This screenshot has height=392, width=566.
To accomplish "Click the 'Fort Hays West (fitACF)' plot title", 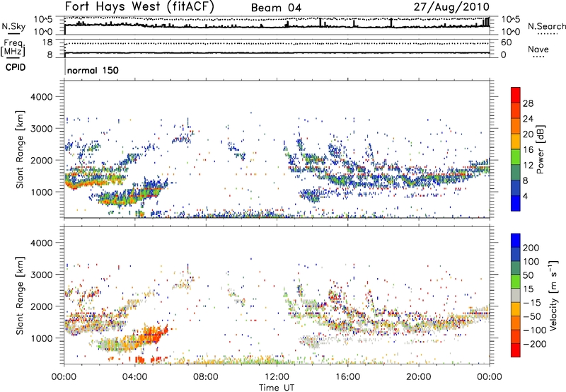I will [139, 7].
